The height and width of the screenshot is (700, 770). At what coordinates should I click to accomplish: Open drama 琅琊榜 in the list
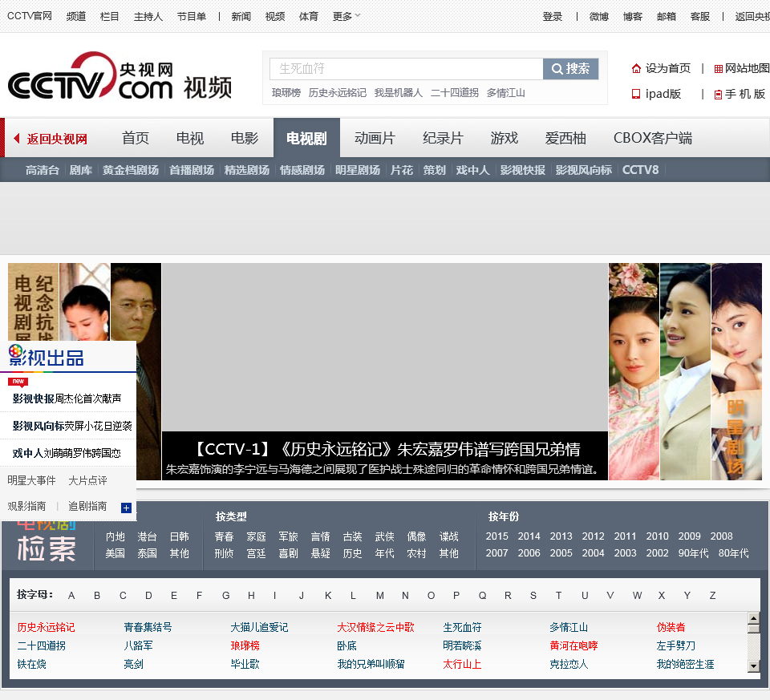[x=245, y=645]
